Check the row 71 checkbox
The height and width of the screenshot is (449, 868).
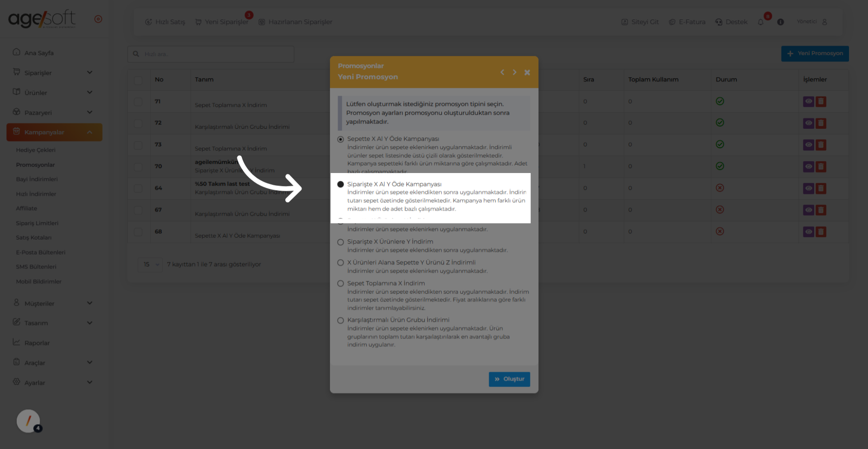(x=138, y=102)
